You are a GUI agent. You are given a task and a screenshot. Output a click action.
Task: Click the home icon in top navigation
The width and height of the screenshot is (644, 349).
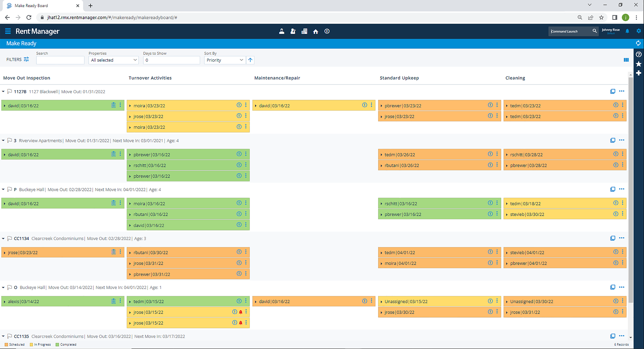pyautogui.click(x=316, y=31)
